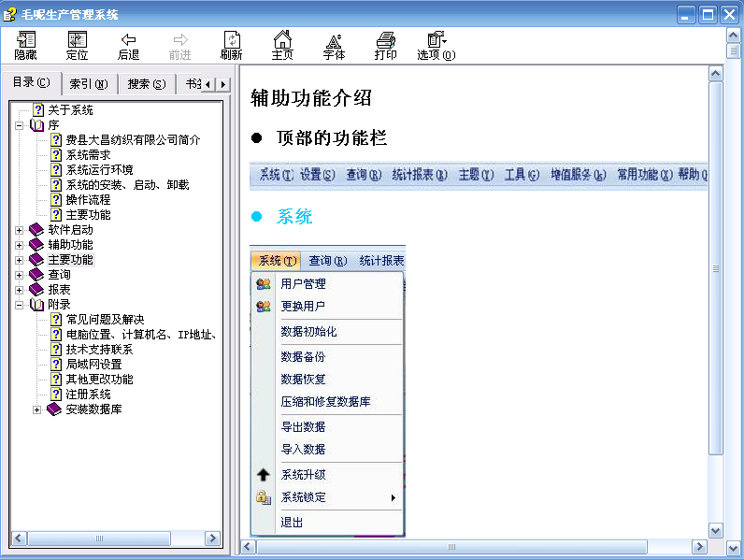Click the 关于系统 help page icon
This screenshot has height=560, width=744.
tap(38, 110)
